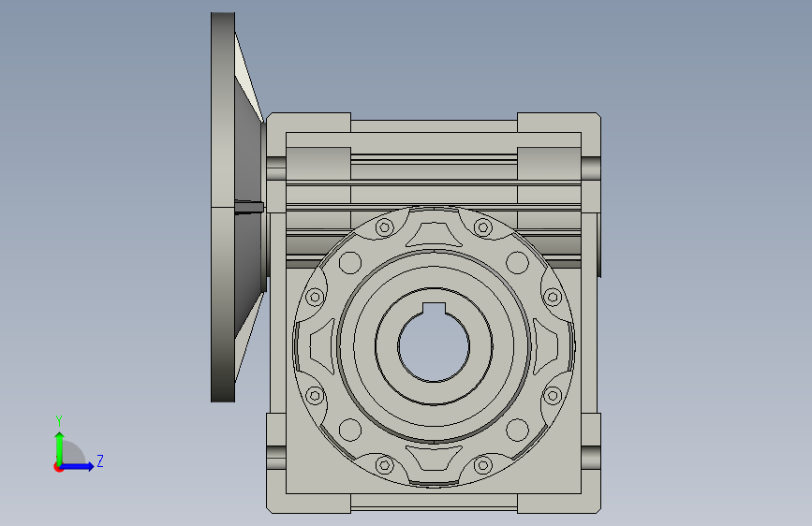Click the blue Z axis arrow of the triad

78,466
